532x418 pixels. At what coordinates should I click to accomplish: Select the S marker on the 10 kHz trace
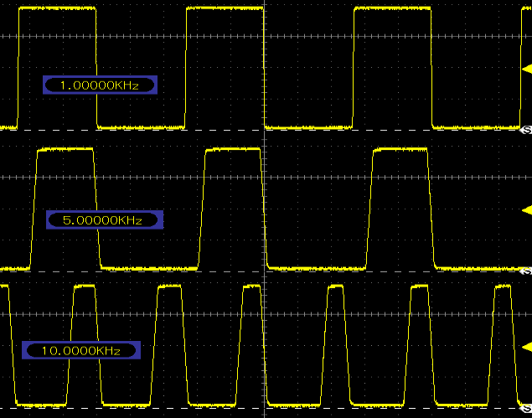[x=526, y=410]
